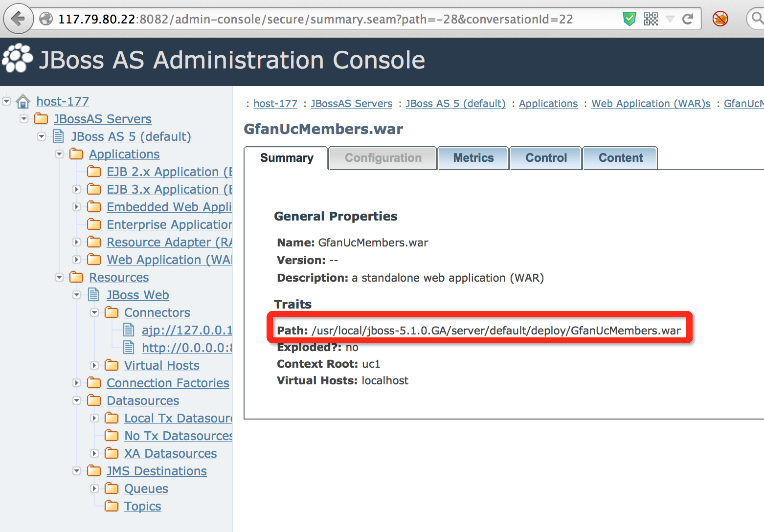Collapse the JBoss AS 5 (default) node

coord(42,136)
